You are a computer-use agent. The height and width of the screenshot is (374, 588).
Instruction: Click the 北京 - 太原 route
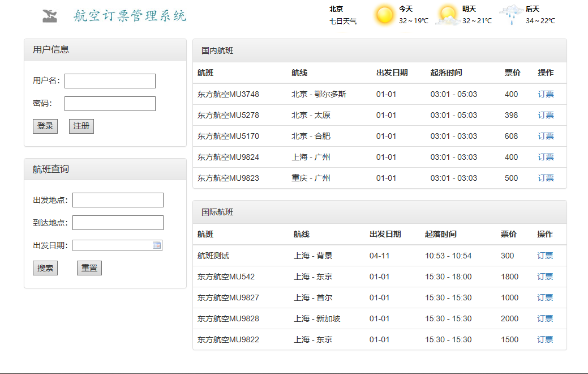311,115
